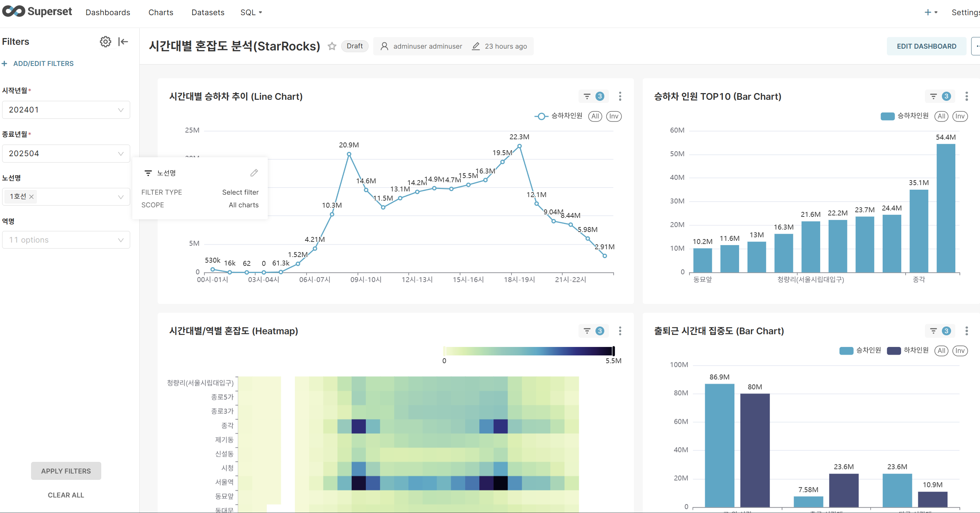This screenshot has width=980, height=513.
Task: Click Superset logo to go home
Action: pyautogui.click(x=37, y=11)
